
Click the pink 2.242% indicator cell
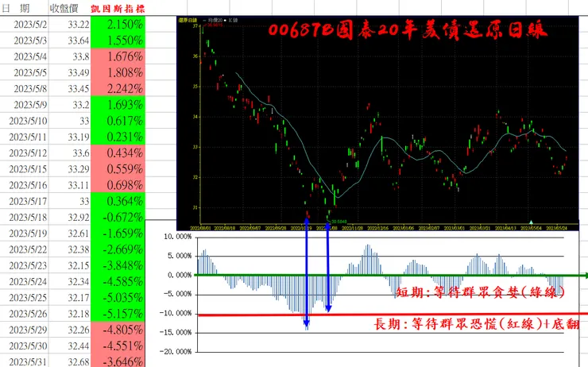click(118, 89)
